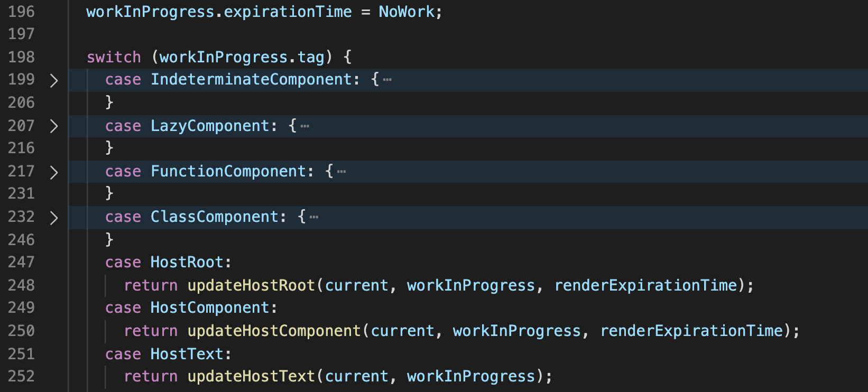The image size is (868, 392).
Task: Open the collapsed ellipsis after FunctionComponent
Action: 341,172
